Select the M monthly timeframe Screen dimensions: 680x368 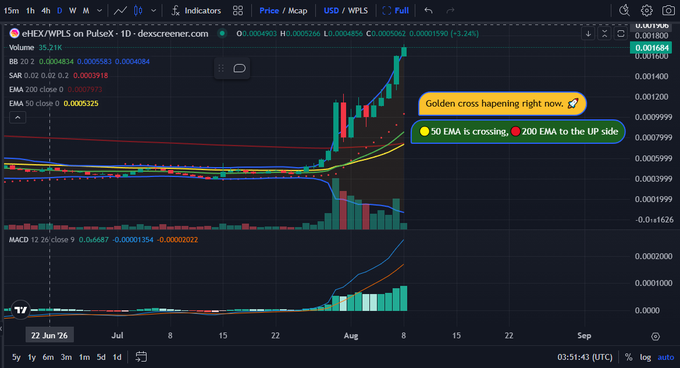click(86, 10)
